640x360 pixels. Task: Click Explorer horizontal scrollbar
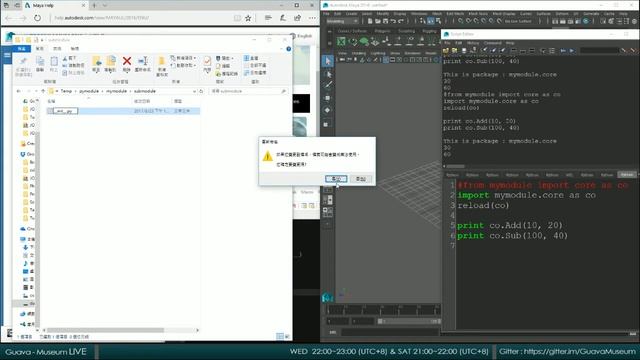coord(106,330)
